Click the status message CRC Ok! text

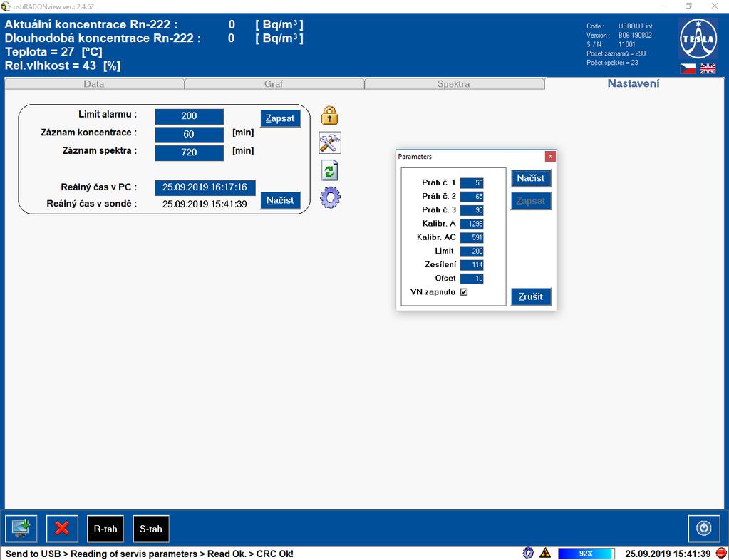(x=275, y=554)
